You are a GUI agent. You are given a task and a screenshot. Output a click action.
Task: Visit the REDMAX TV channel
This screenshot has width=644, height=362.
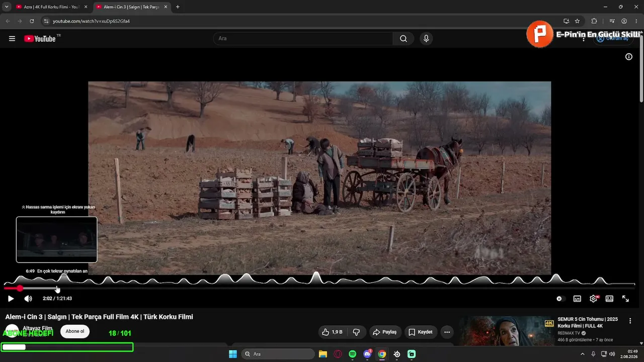pyautogui.click(x=569, y=333)
